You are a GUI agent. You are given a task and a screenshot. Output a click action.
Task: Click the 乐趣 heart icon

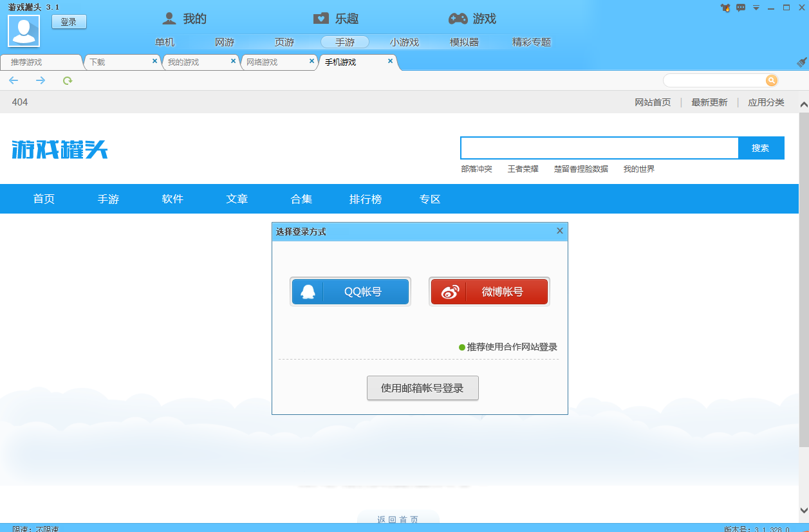click(320, 19)
